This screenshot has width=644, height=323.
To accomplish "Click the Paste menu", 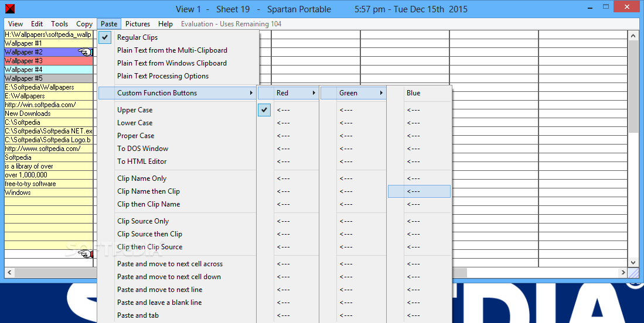I will [109, 24].
